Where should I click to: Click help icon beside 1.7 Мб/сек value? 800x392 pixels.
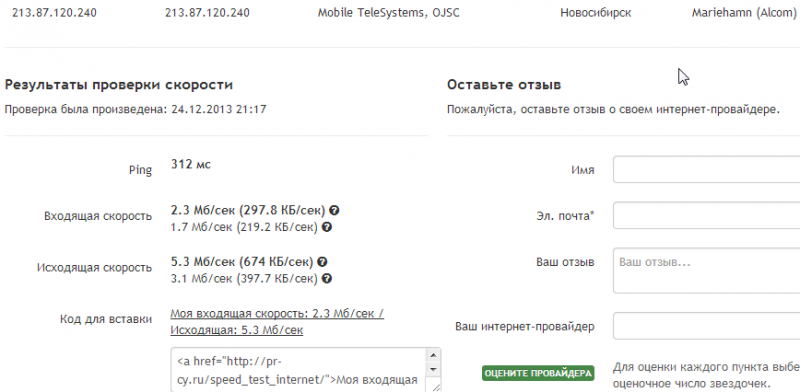click(x=327, y=227)
